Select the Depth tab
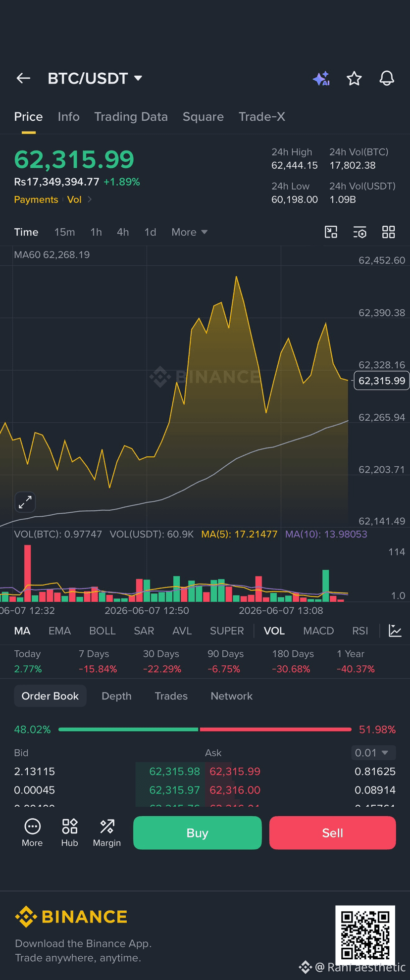 point(116,696)
